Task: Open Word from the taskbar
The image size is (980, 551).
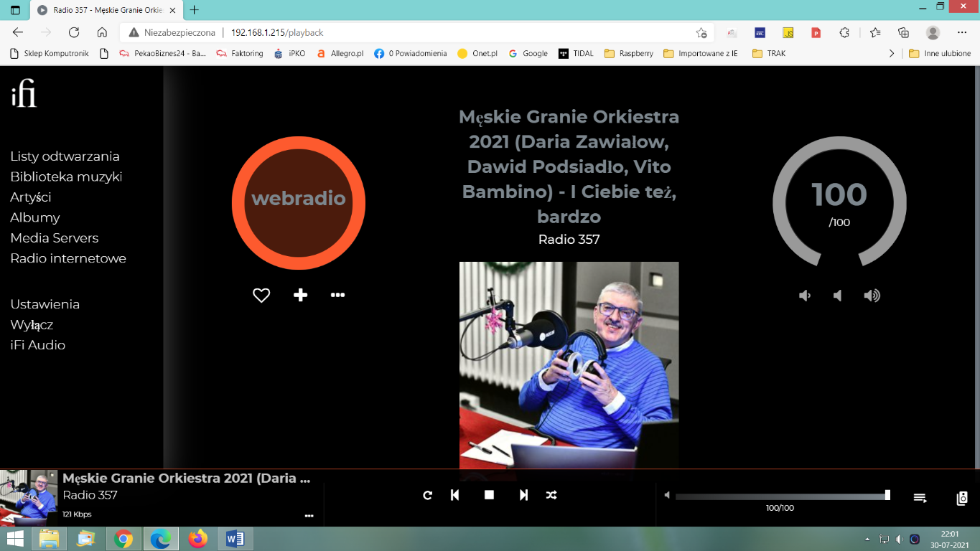Action: tap(235, 539)
